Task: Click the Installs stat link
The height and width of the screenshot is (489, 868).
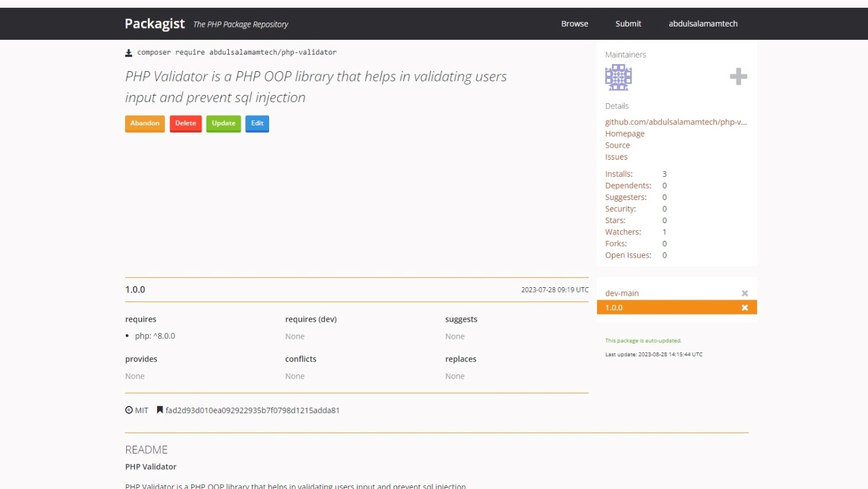Action: (618, 174)
